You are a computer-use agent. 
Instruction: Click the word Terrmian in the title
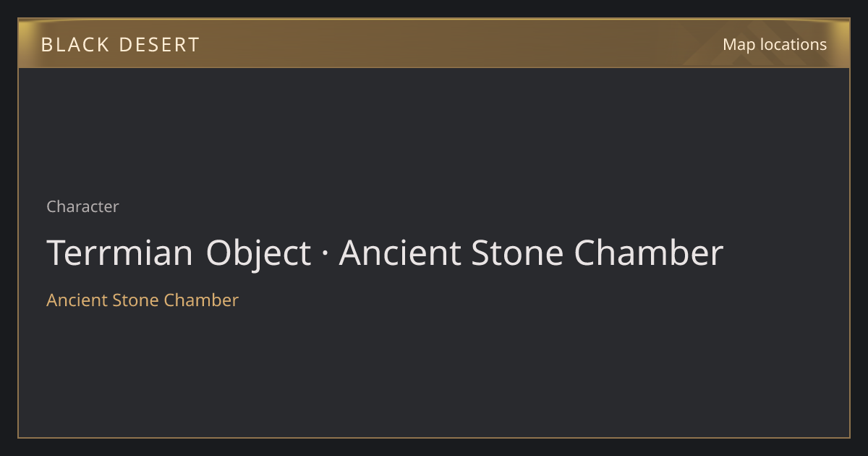(x=120, y=253)
